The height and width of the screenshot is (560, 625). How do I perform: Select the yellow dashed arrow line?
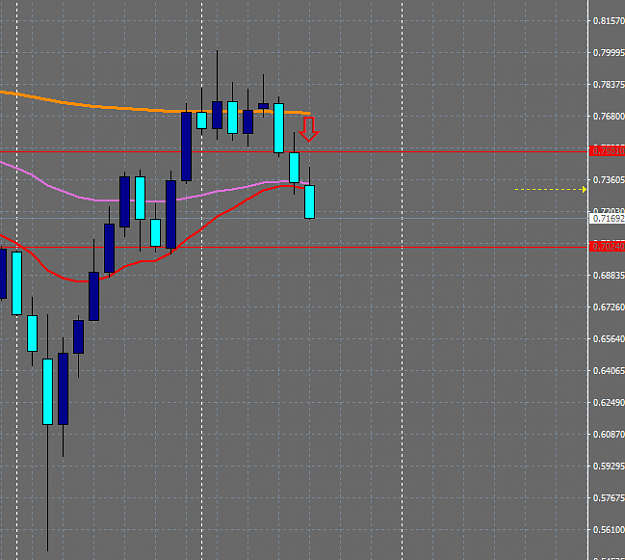tap(550, 189)
